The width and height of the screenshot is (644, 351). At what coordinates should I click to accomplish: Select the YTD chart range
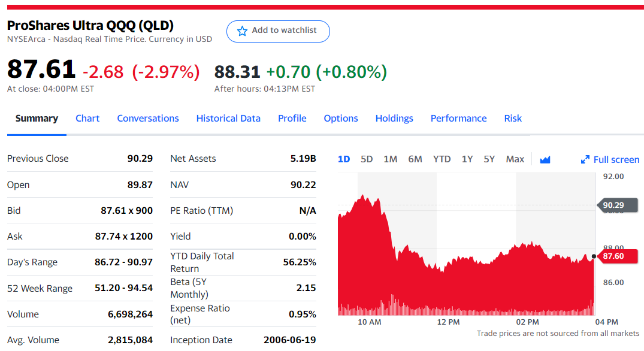(x=442, y=159)
